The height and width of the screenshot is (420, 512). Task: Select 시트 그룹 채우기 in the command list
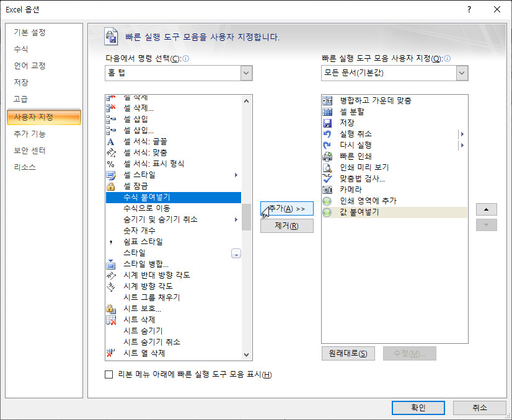174,297
